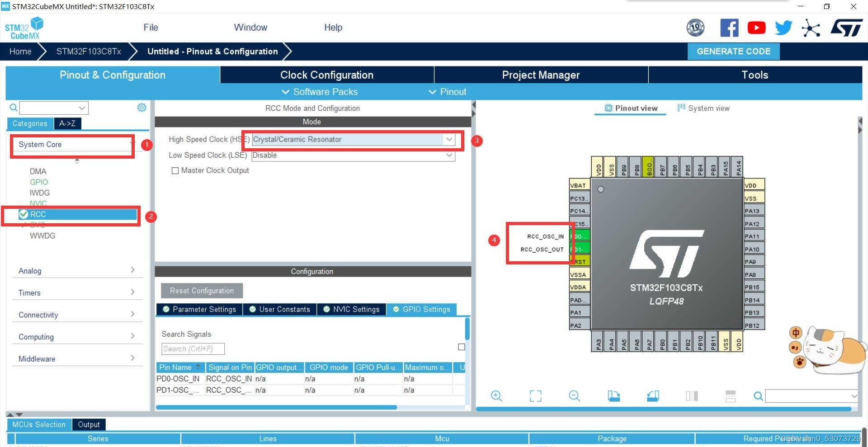Select GPIO in the System Core list
This screenshot has height=447, width=868.
point(39,182)
